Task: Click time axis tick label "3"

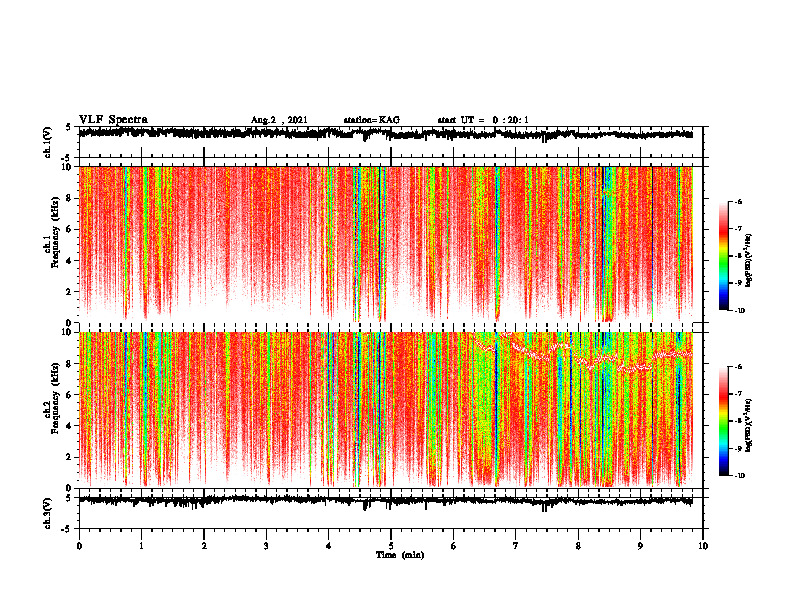Action: tap(266, 546)
